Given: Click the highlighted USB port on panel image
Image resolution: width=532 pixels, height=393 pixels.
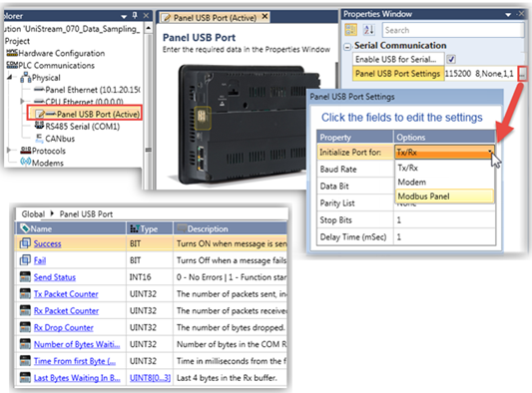Looking at the screenshot, I should click(x=203, y=118).
